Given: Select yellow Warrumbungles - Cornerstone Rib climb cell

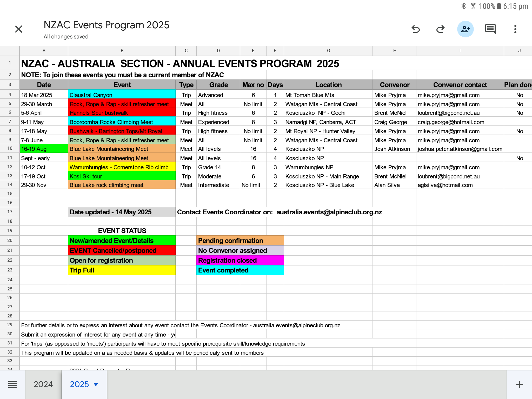Looking at the screenshot, I should tap(122, 167).
